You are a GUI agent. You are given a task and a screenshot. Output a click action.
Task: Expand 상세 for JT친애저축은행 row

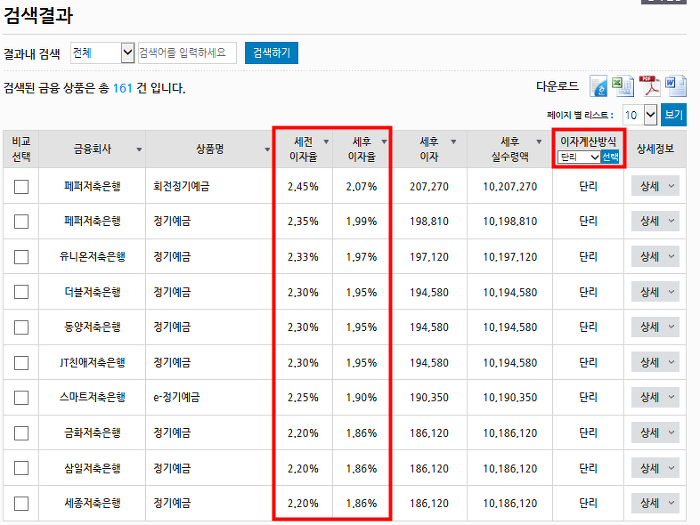tap(655, 362)
